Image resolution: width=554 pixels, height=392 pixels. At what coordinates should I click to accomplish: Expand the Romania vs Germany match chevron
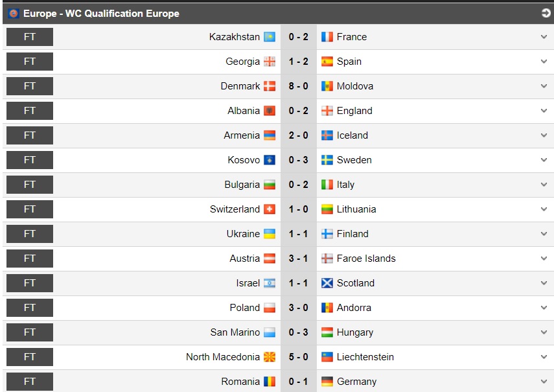pyautogui.click(x=544, y=382)
